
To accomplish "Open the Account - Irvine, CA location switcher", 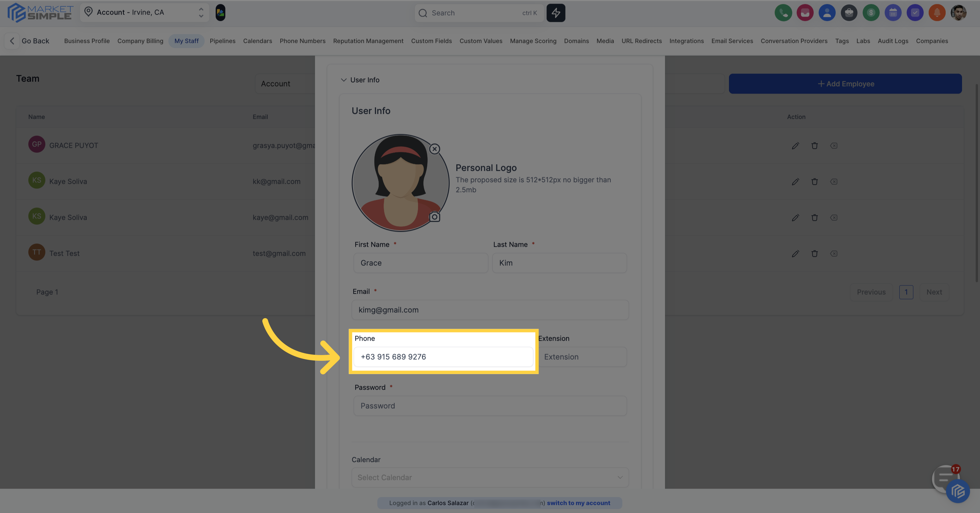I will (145, 13).
